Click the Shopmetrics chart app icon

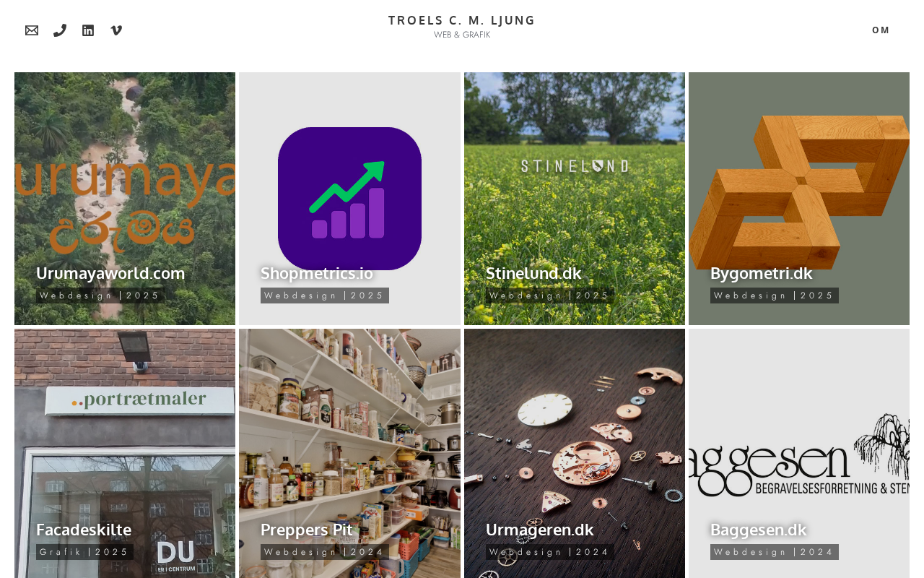point(349,199)
